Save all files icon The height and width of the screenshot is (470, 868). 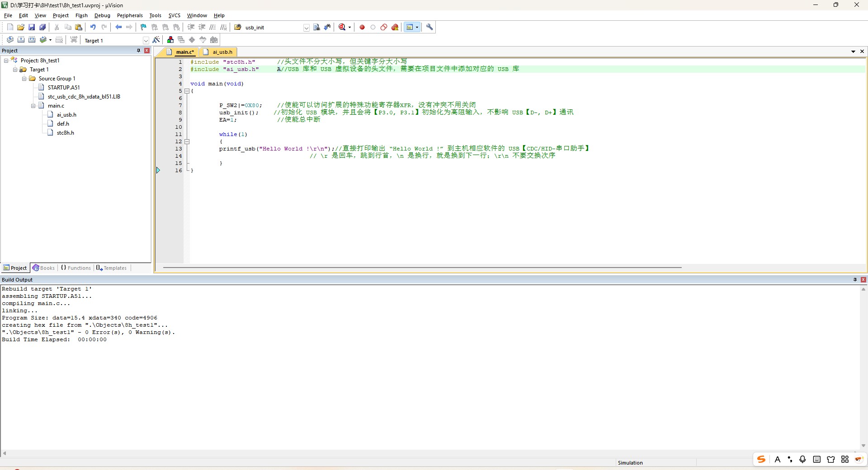click(x=42, y=27)
